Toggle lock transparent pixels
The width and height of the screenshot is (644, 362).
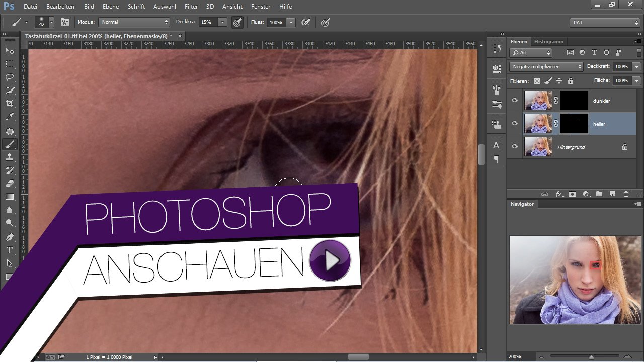(x=537, y=81)
